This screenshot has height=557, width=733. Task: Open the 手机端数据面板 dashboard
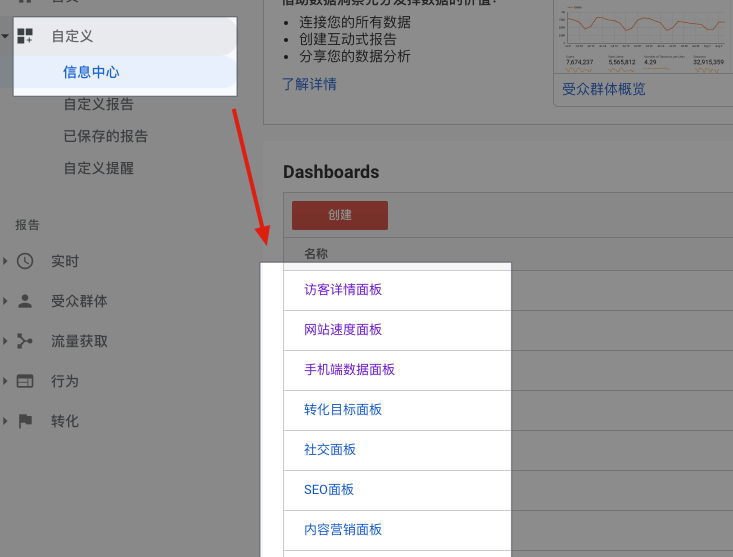point(349,369)
